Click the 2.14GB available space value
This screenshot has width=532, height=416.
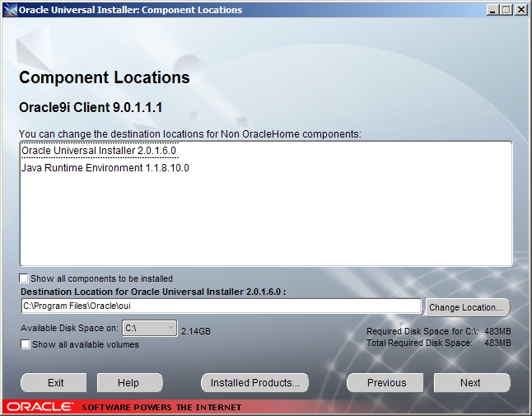pos(196,331)
